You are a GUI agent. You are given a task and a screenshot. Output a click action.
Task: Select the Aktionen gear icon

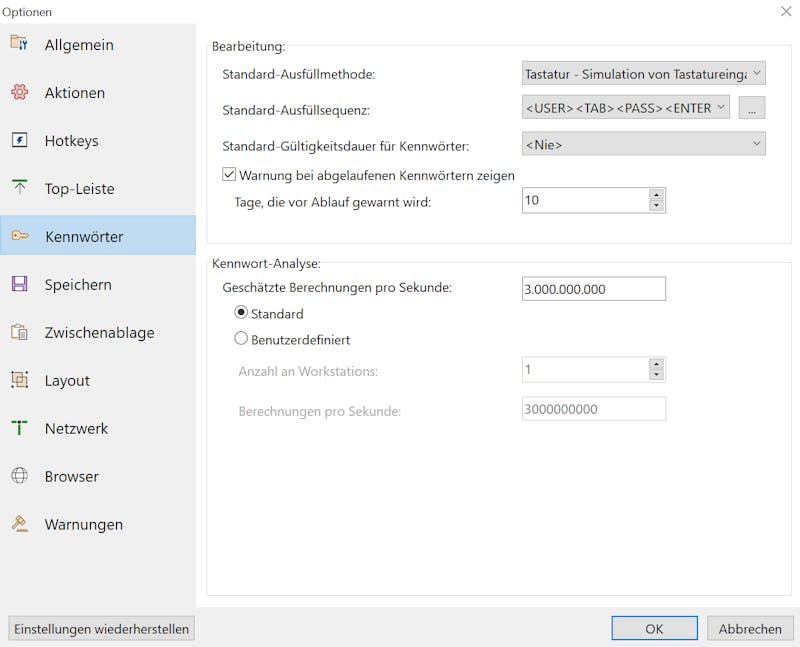click(x=19, y=92)
